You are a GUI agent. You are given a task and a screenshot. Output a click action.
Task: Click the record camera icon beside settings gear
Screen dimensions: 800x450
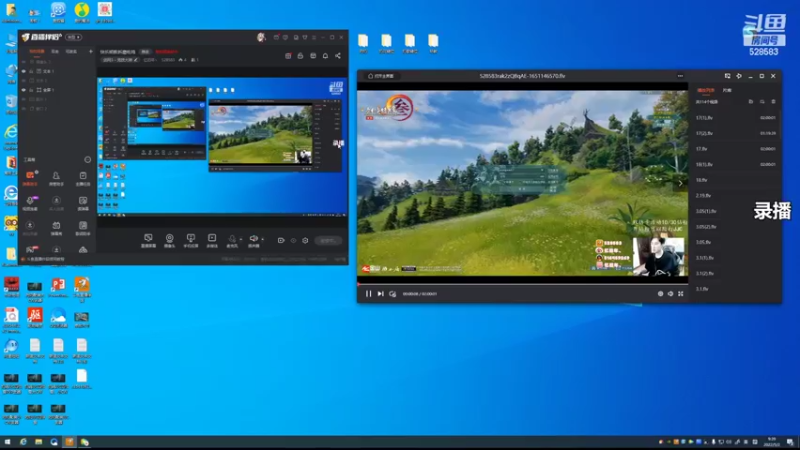tap(281, 240)
